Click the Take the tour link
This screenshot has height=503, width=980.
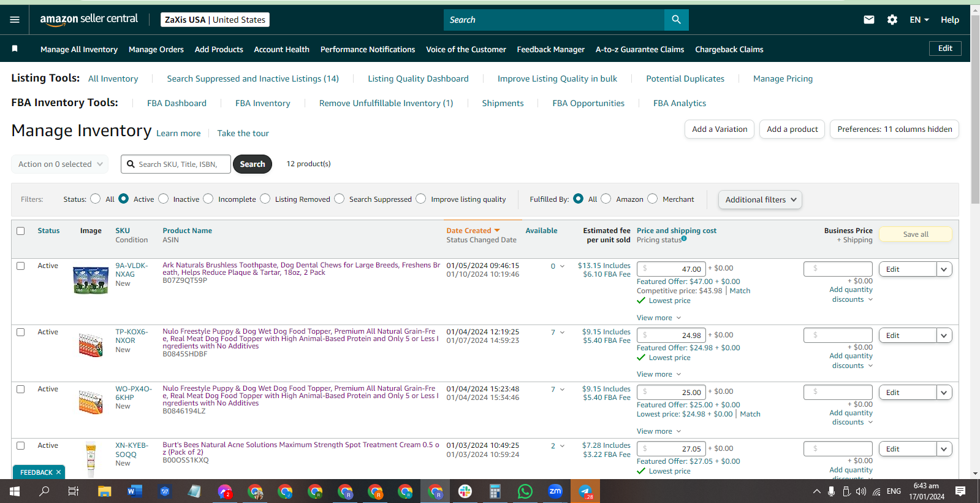243,133
